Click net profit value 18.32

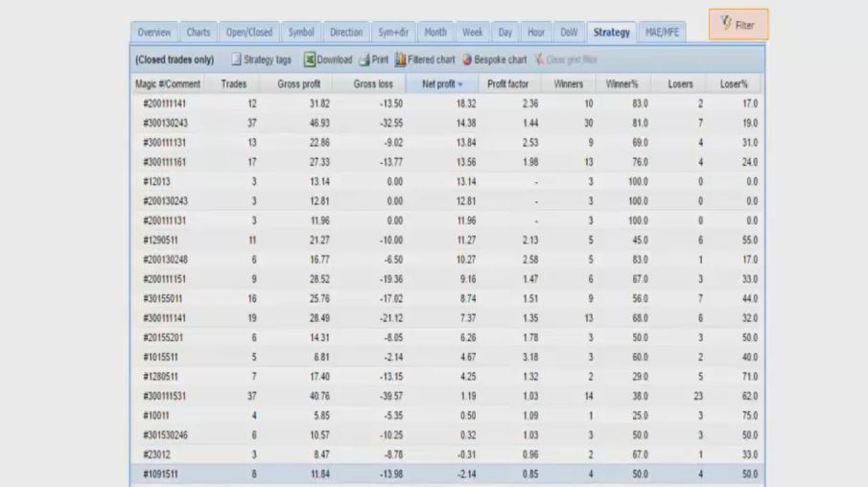coord(466,104)
